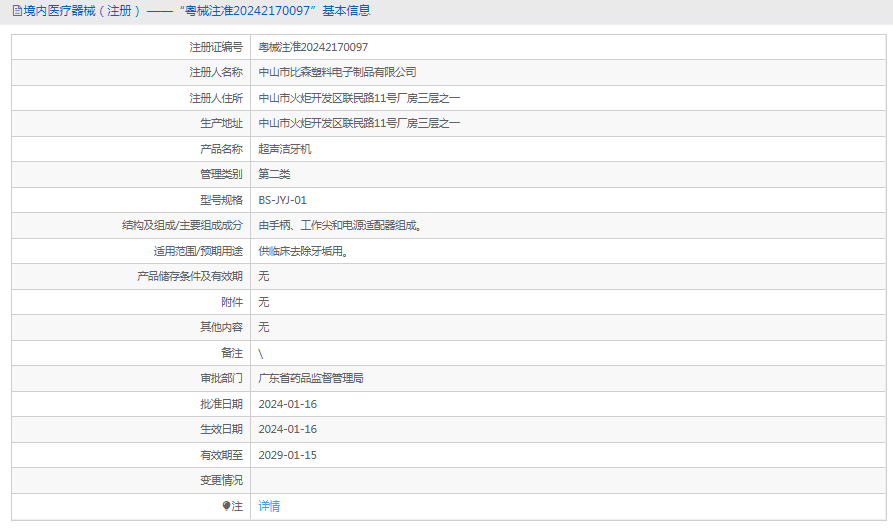Click the 变更情况 label
Image resolution: width=893 pixels, height=528 pixels.
click(x=222, y=480)
